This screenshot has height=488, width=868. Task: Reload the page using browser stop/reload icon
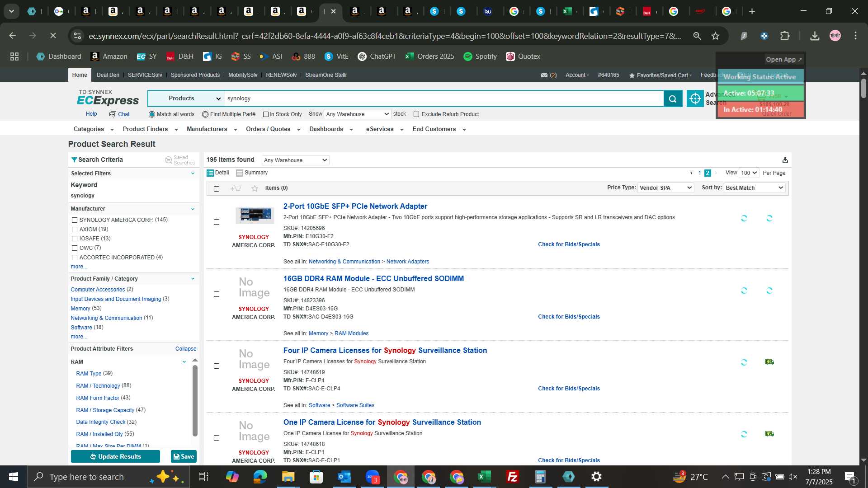[x=53, y=36]
